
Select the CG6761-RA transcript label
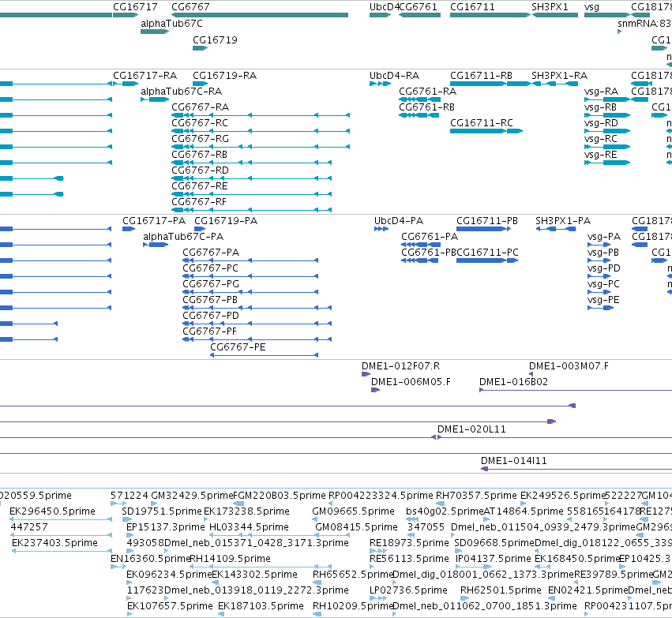[428, 92]
